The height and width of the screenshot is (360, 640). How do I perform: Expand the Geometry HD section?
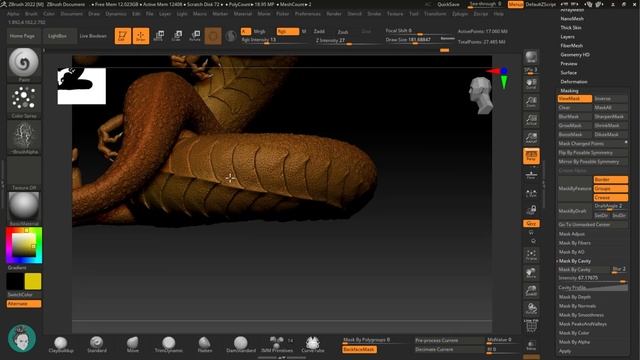pyautogui.click(x=575, y=55)
